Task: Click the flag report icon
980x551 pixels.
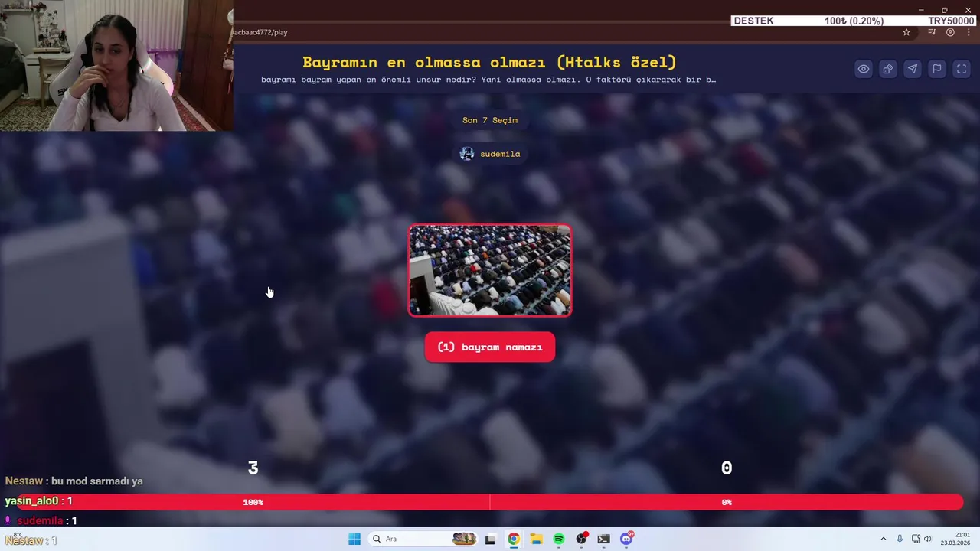Action: (x=936, y=69)
